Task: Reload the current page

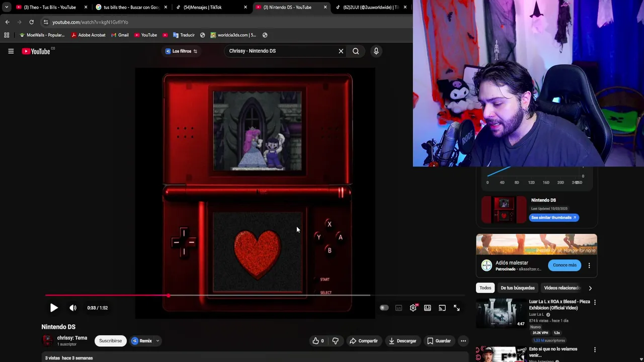Action: point(31,22)
